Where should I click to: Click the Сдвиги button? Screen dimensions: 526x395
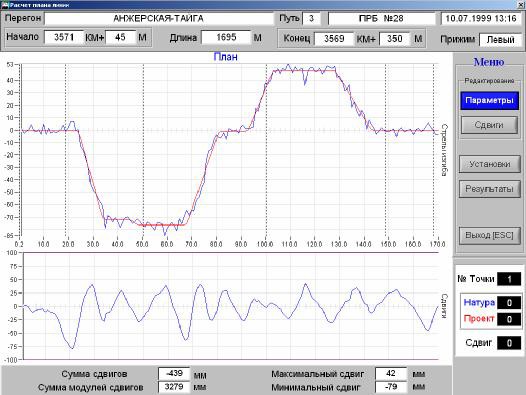pos(489,125)
